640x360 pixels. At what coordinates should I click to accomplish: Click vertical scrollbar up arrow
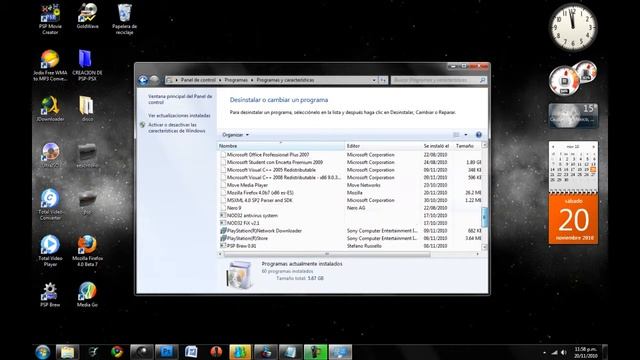[484, 145]
